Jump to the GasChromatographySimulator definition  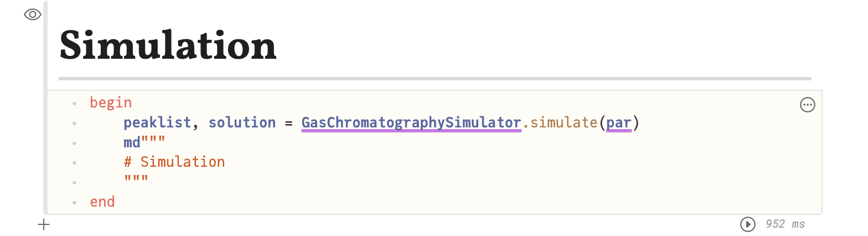(411, 122)
